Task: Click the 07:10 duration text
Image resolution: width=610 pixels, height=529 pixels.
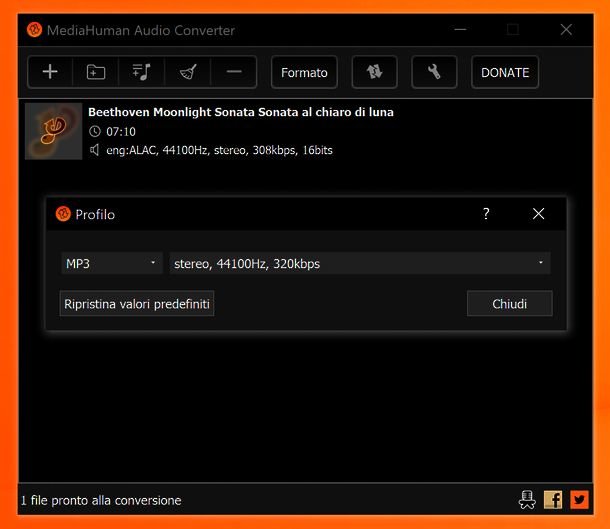Action: click(121, 132)
